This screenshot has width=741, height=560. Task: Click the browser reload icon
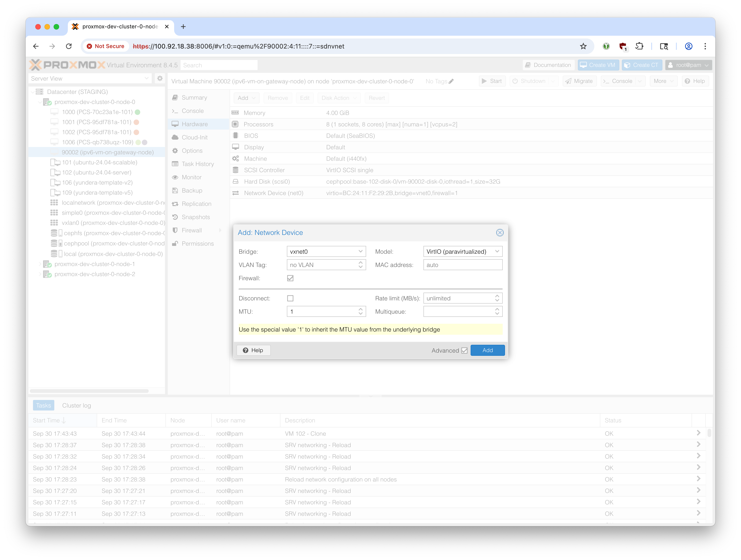point(69,46)
